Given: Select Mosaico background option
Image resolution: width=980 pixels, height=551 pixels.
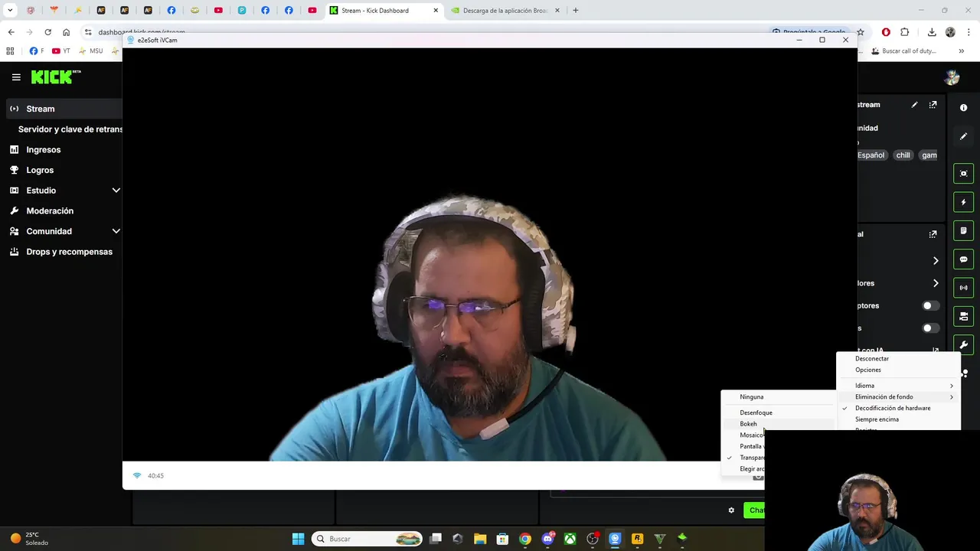Looking at the screenshot, I should coord(751,435).
